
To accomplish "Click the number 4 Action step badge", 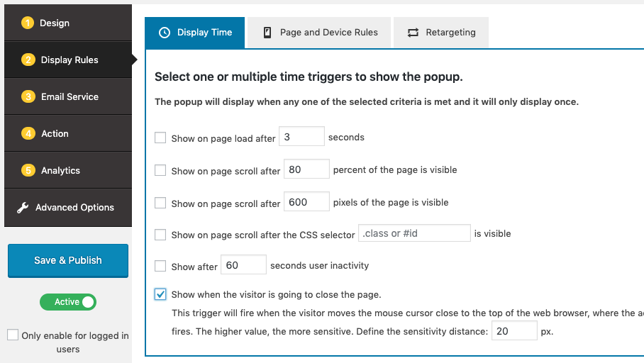I will (28, 134).
